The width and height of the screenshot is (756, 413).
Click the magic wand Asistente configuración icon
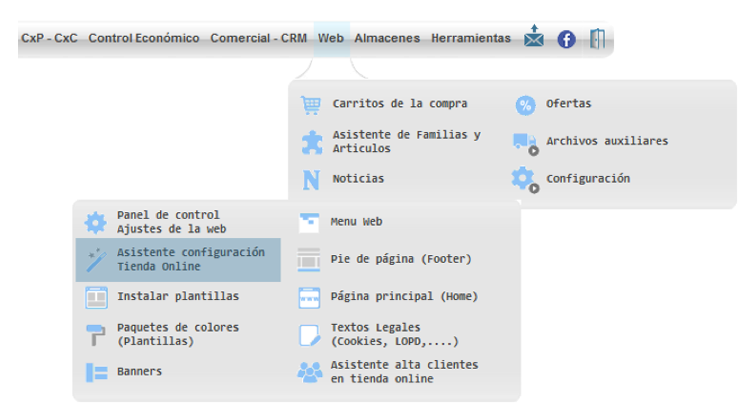(96, 260)
